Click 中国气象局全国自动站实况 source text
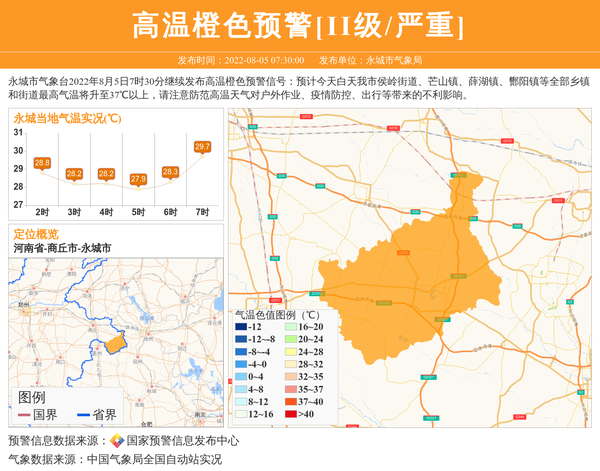600x471 pixels. tap(154, 459)
